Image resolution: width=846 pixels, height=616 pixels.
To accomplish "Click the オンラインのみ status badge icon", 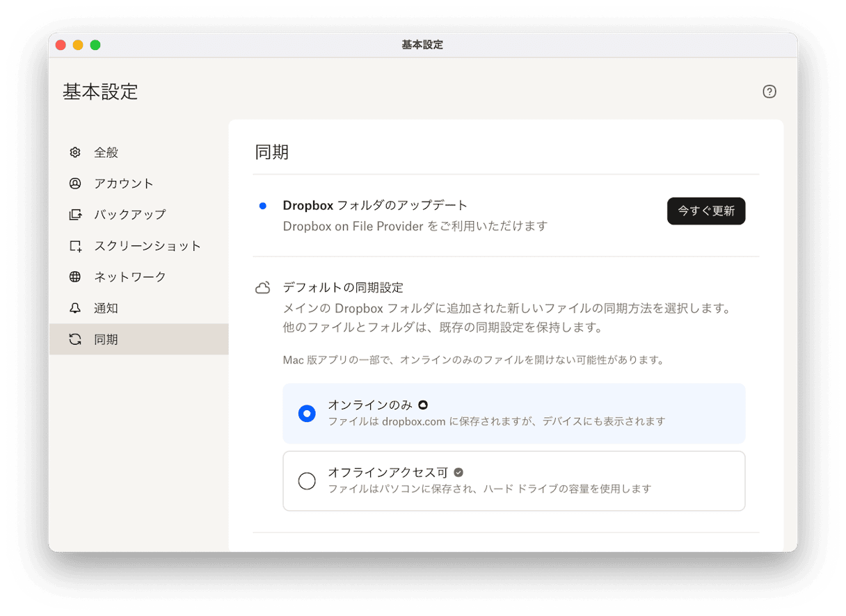I will click(x=422, y=405).
